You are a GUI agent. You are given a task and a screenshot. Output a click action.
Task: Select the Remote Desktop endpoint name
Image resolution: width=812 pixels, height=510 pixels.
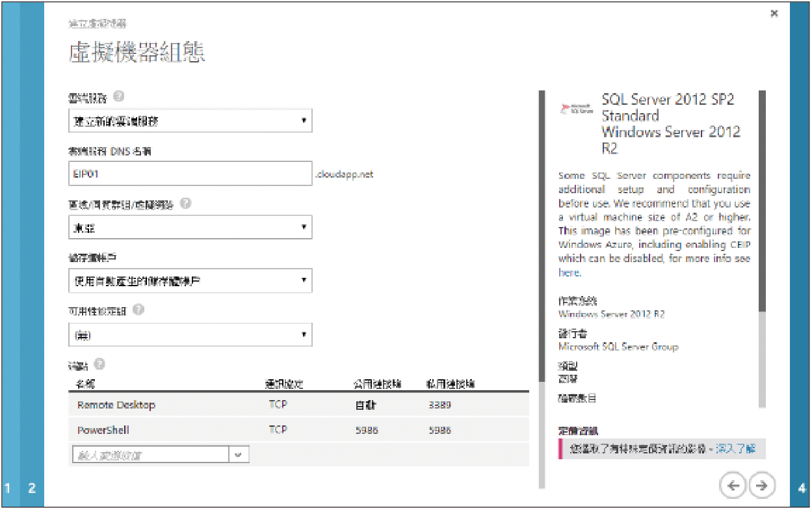point(116,405)
